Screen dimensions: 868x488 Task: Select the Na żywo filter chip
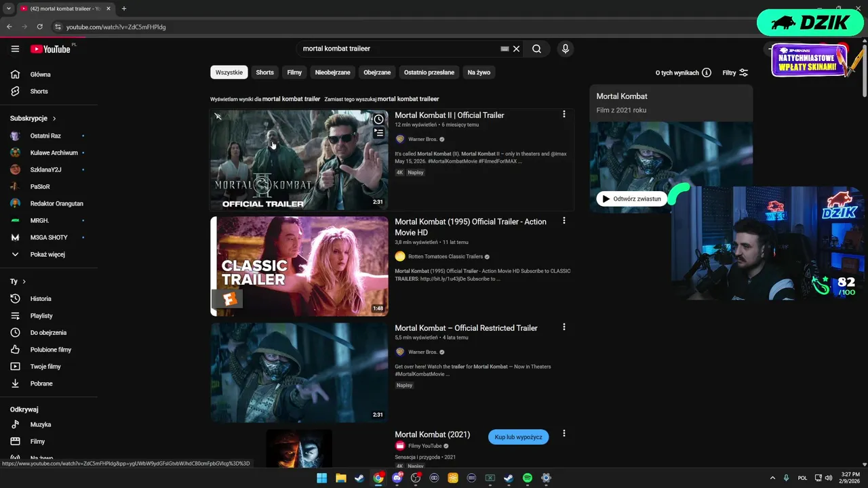coord(479,73)
